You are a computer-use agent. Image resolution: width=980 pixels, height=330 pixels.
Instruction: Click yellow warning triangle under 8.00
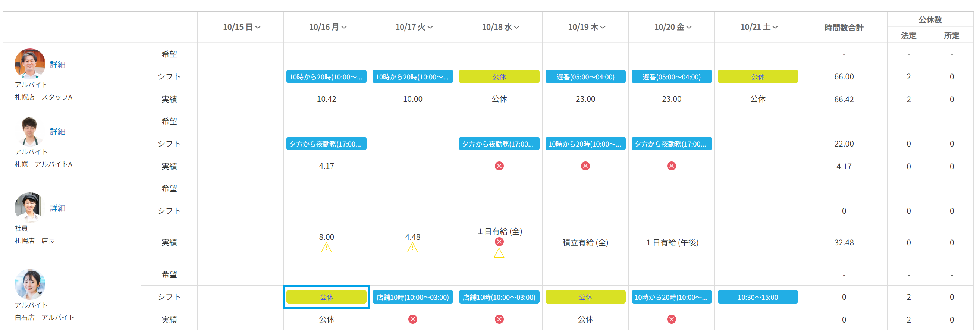coord(326,248)
